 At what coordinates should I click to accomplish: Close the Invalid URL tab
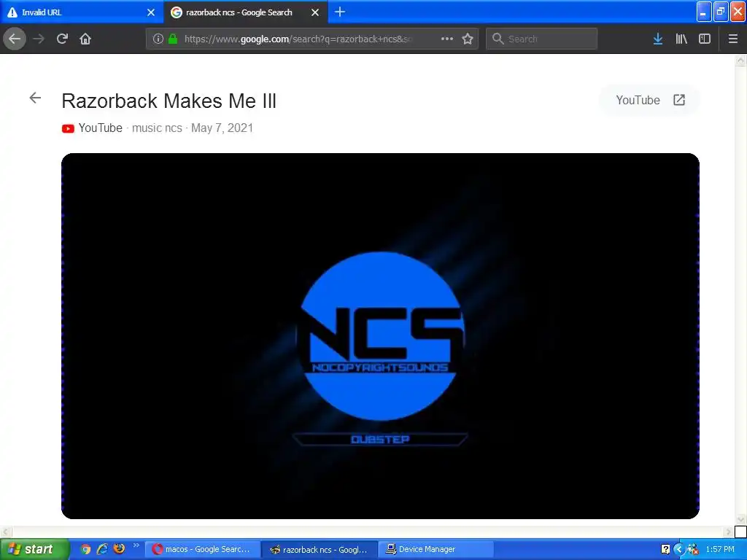click(x=151, y=12)
